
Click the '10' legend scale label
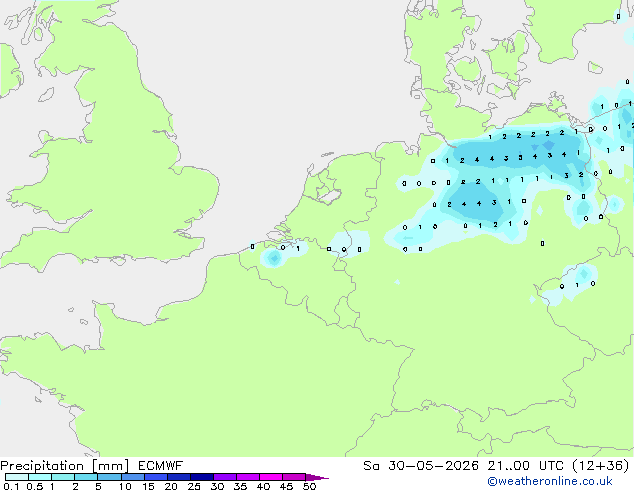pos(125,486)
